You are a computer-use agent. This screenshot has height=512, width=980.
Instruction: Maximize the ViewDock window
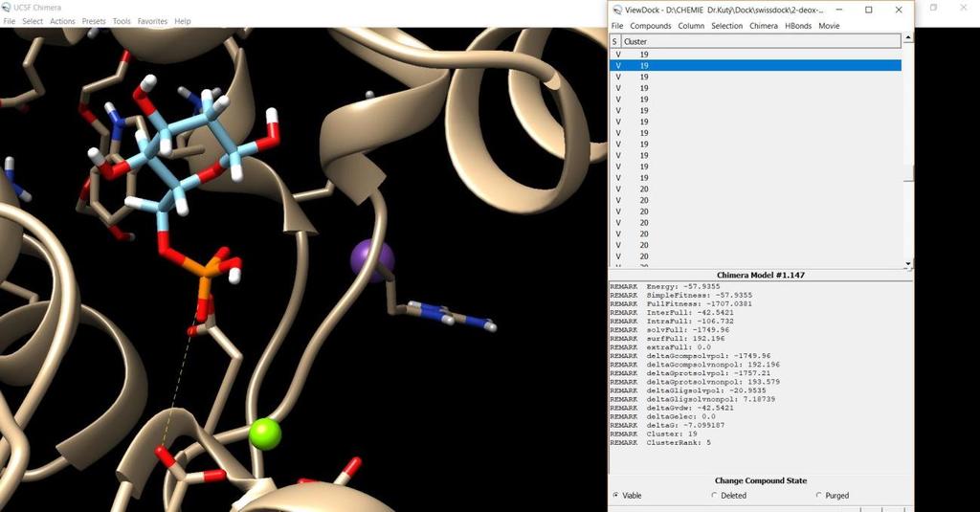(869, 10)
